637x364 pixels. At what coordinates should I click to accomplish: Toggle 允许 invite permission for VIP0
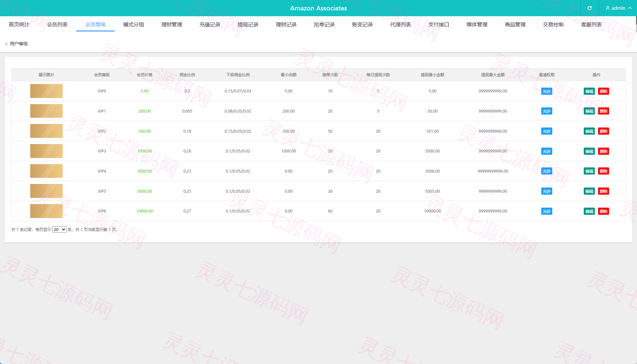click(x=547, y=91)
